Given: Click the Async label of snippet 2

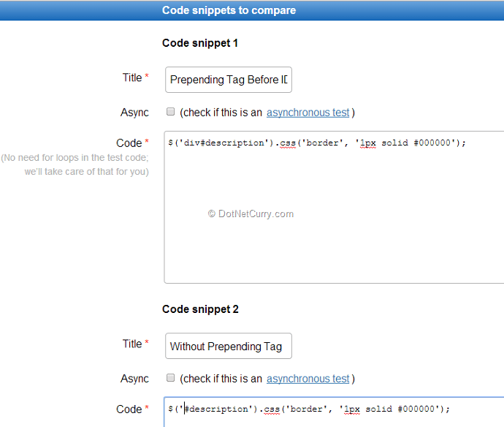Looking at the screenshot, I should coord(134,379).
